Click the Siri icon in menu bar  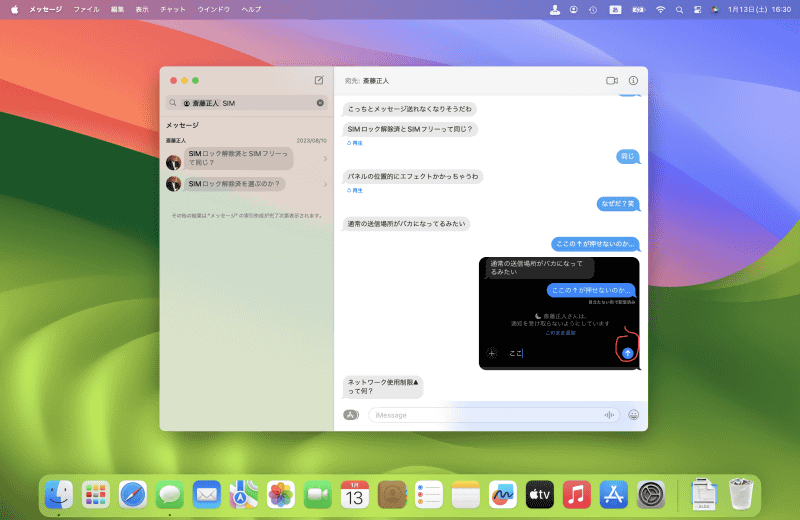coord(715,9)
